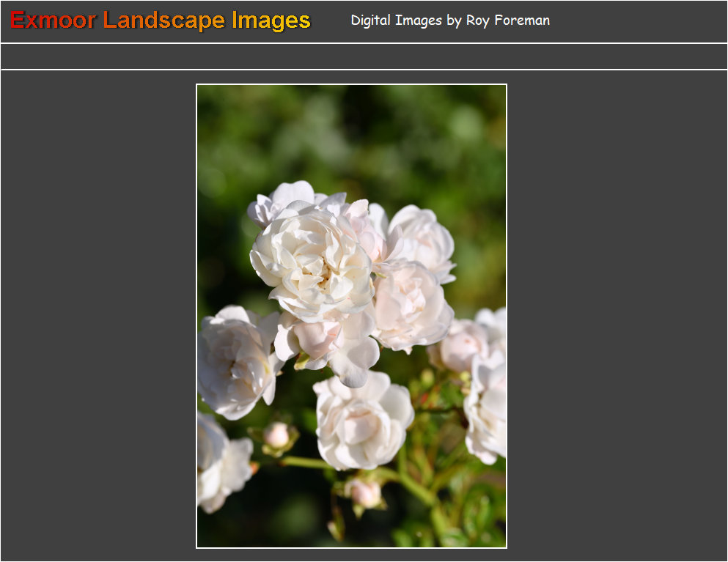Select the white rose photograph

tap(352, 315)
